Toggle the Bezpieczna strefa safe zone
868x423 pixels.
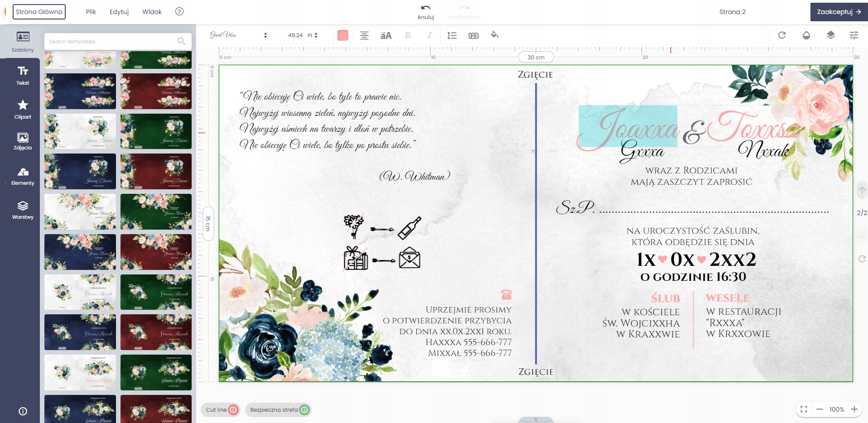(x=278, y=410)
